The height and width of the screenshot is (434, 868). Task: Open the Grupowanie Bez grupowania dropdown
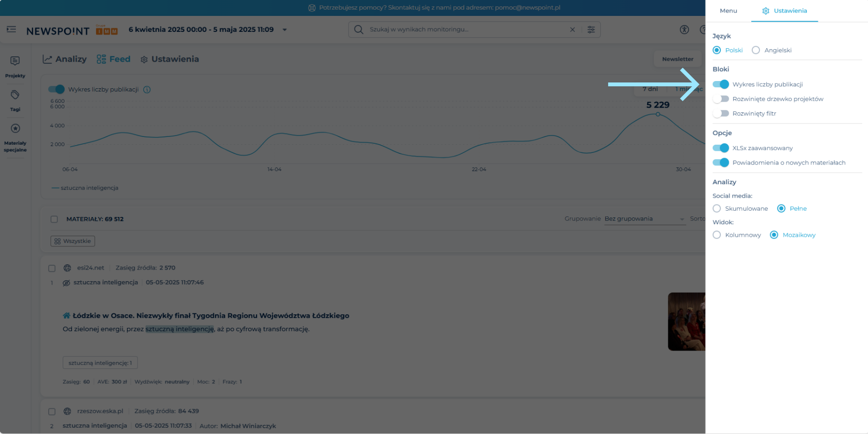pyautogui.click(x=645, y=219)
